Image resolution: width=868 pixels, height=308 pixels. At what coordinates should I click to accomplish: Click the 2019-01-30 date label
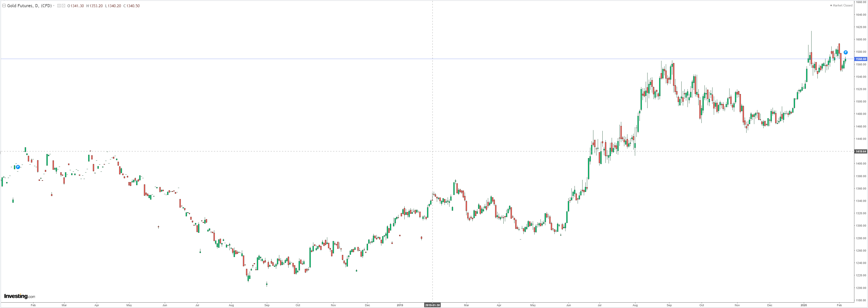click(x=432, y=305)
